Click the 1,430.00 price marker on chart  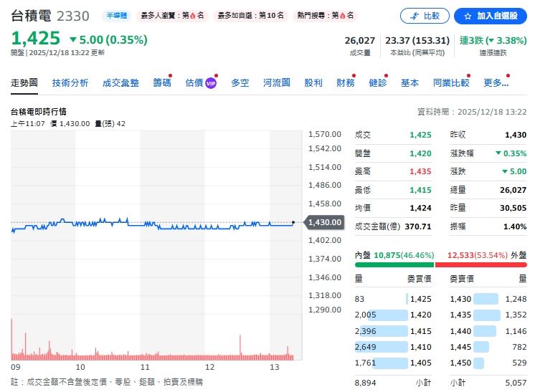[x=324, y=222]
